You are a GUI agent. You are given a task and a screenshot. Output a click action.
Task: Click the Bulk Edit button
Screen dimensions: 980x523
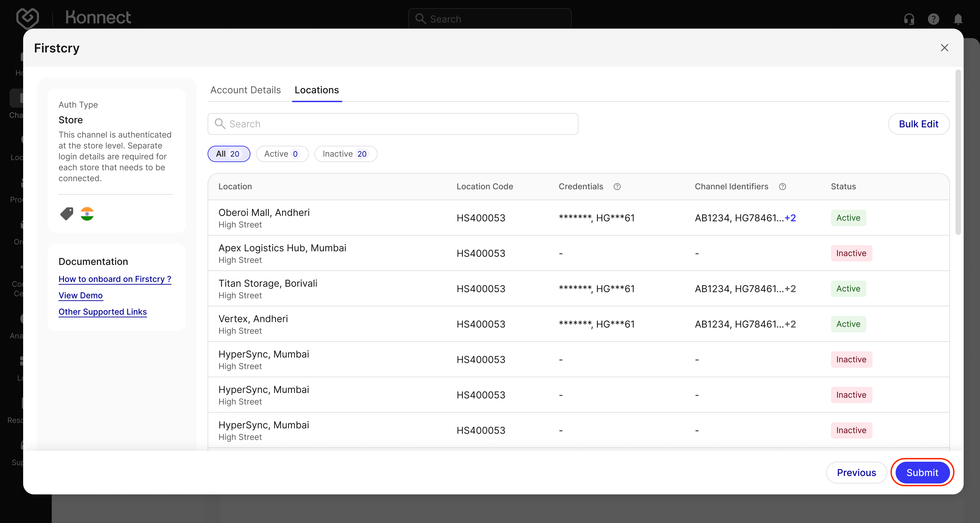918,124
